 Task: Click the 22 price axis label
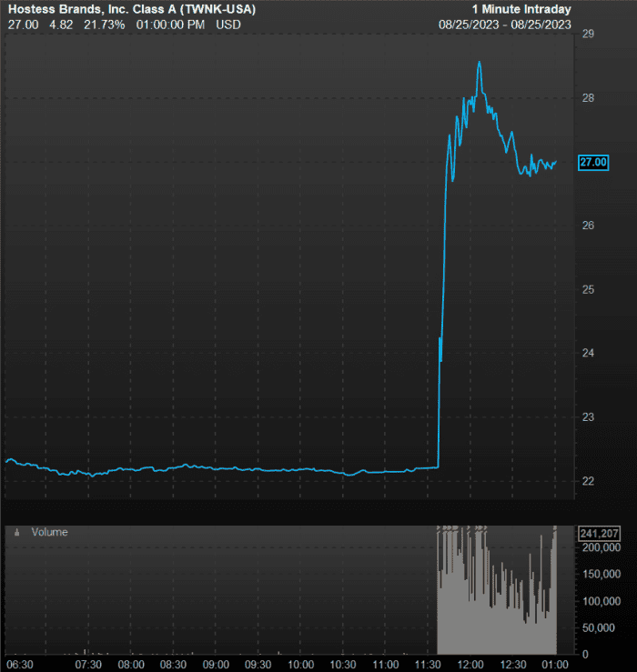point(588,481)
